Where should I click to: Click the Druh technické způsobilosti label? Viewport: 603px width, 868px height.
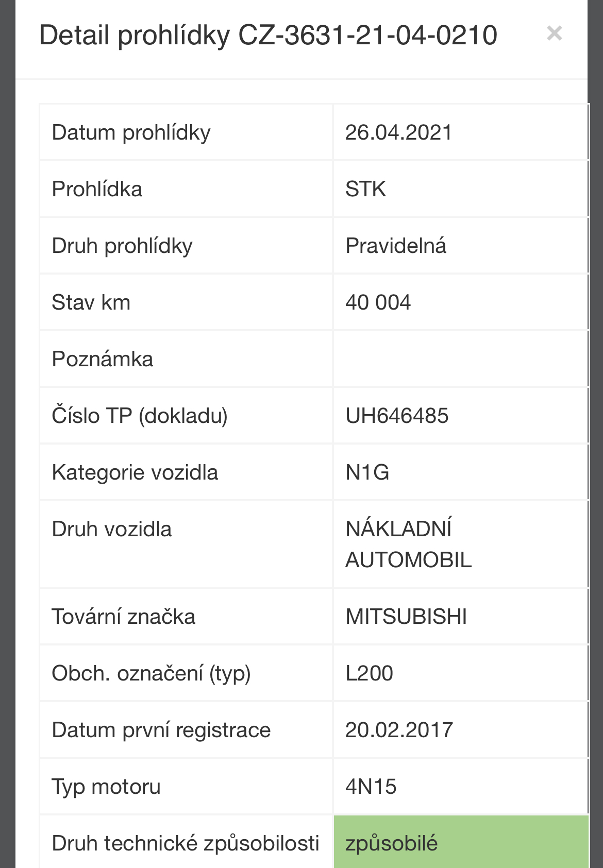[186, 843]
